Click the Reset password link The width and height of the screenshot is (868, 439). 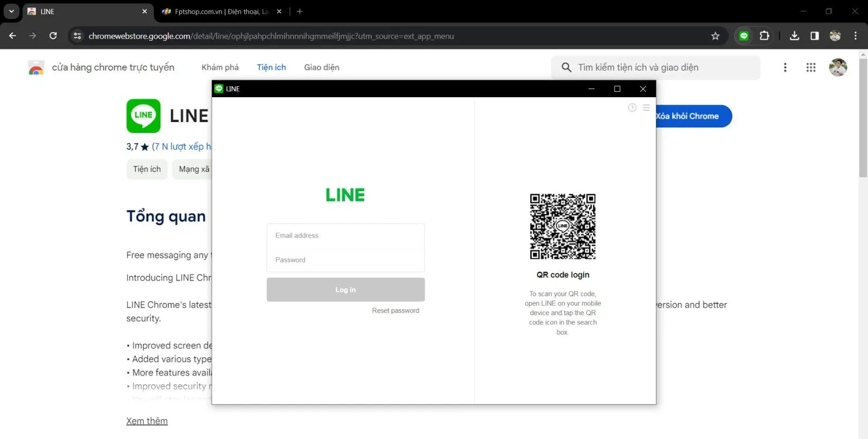point(395,311)
